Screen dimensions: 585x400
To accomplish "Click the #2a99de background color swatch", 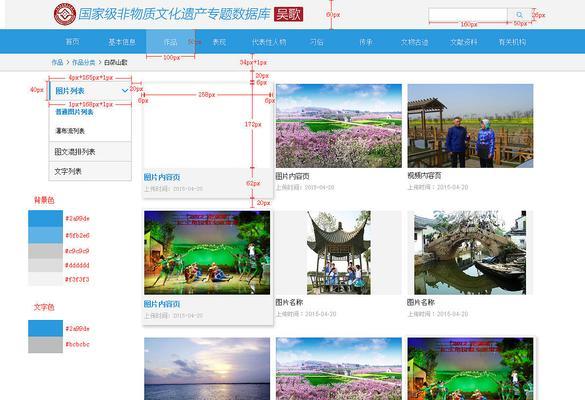I will (46, 218).
